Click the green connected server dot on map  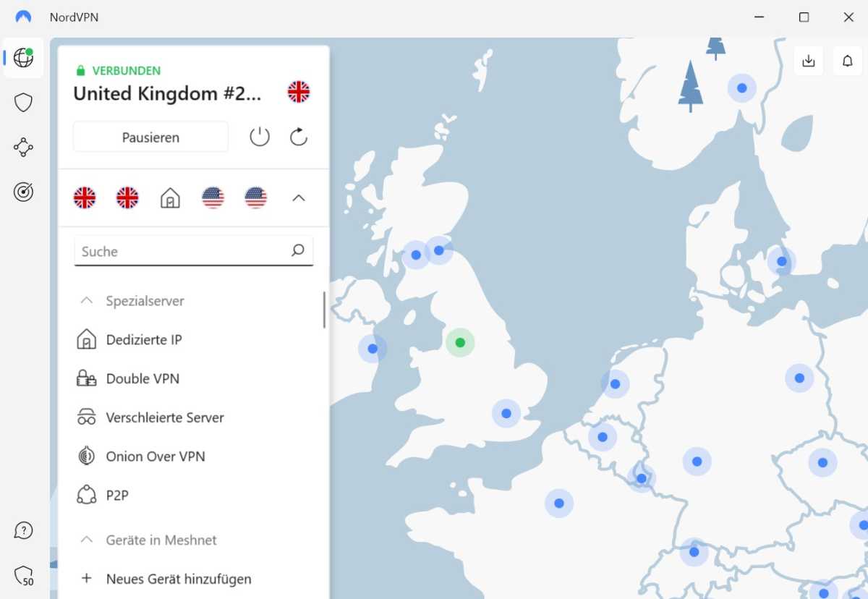(459, 342)
